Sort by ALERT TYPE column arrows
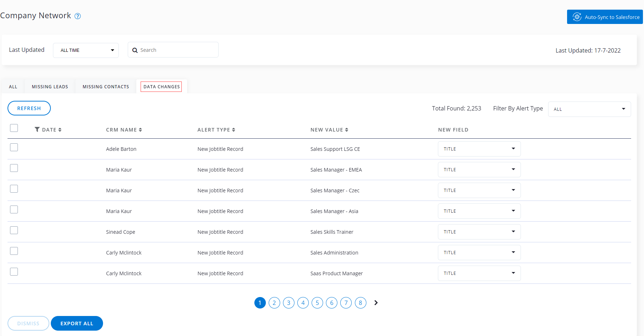This screenshot has height=336, width=644. [x=233, y=130]
